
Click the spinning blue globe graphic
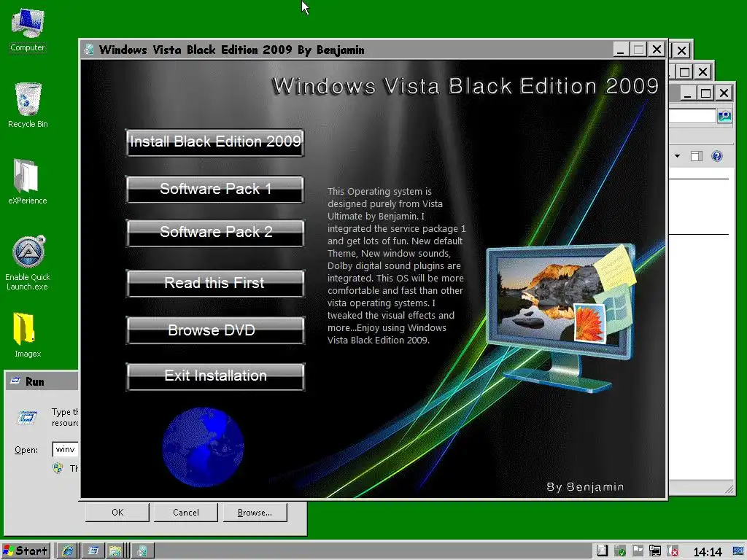(x=203, y=447)
